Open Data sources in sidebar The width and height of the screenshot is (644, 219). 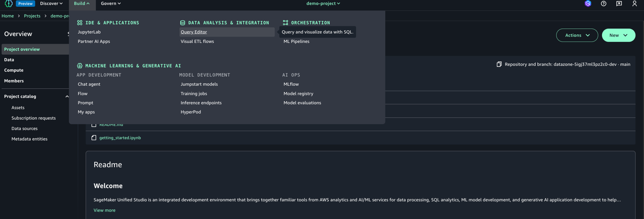(x=24, y=129)
